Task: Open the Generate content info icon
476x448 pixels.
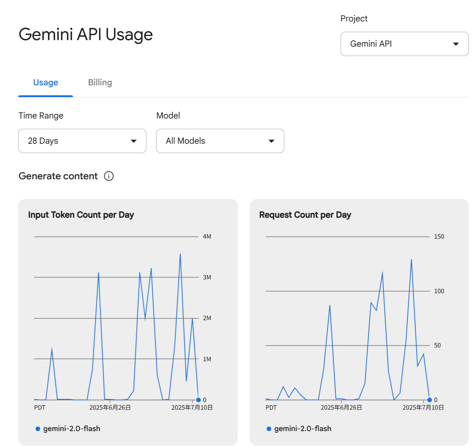Action: click(109, 176)
